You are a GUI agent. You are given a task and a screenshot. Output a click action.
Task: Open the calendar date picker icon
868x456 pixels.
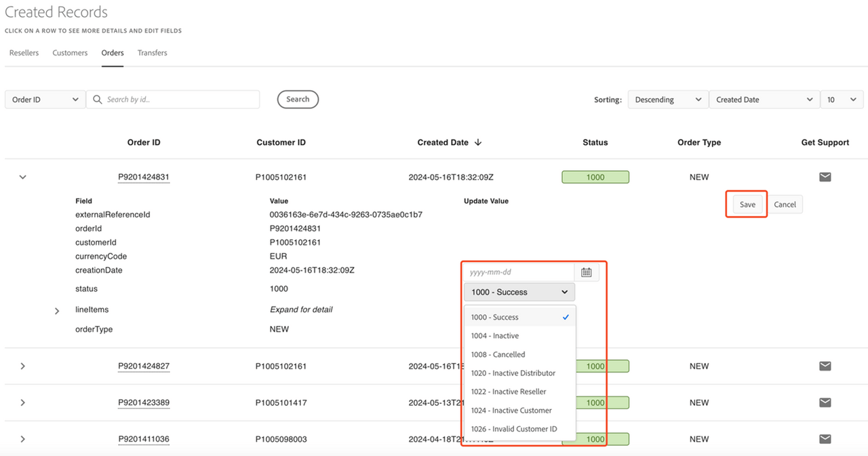[x=587, y=272]
